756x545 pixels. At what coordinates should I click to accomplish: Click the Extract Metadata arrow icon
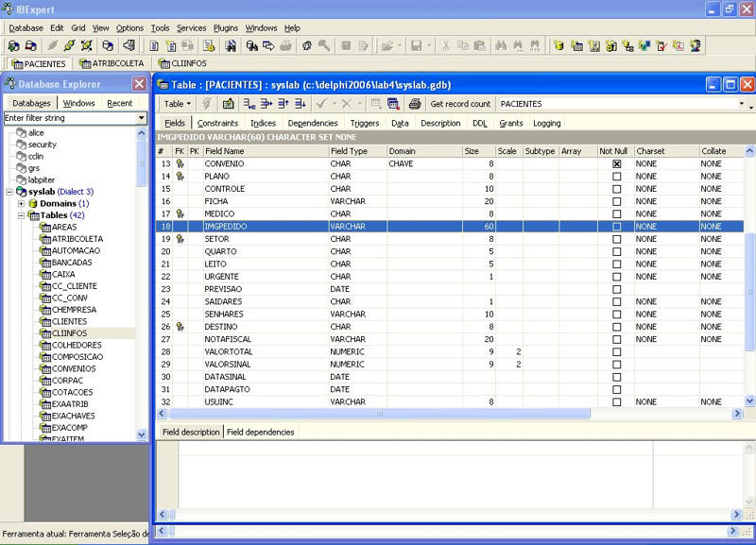(x=268, y=45)
